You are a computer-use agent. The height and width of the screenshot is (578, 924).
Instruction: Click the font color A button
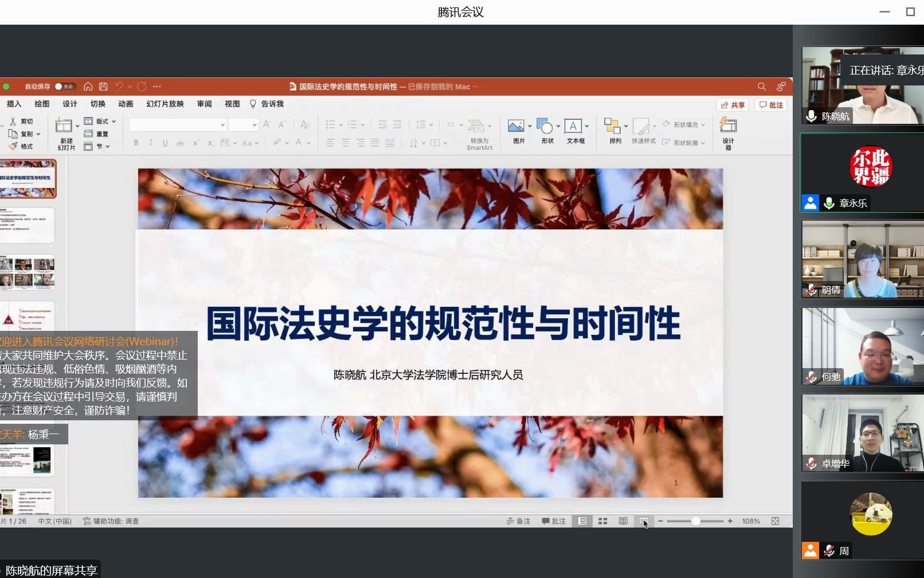coord(298,142)
